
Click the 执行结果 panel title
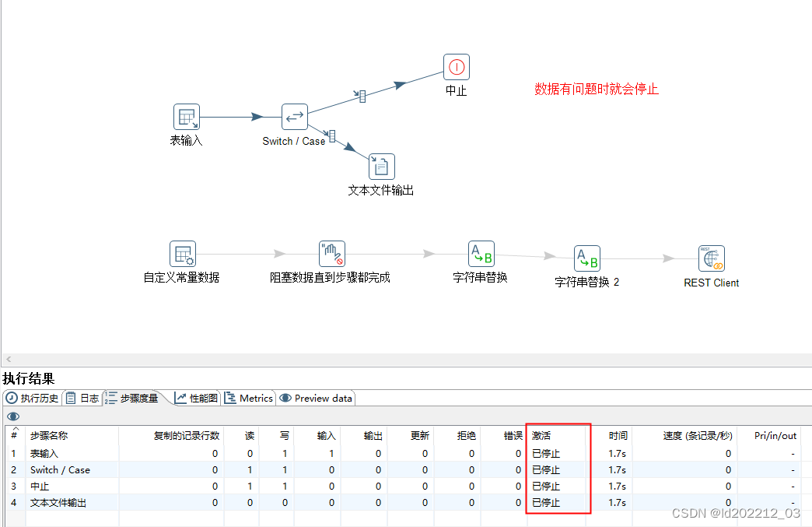[x=29, y=378]
